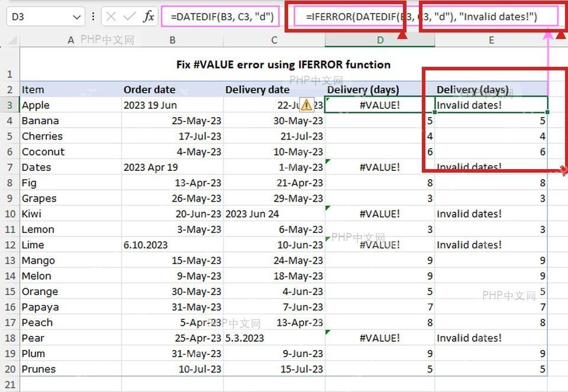Select column A header
The height and width of the screenshot is (392, 568).
70,40
